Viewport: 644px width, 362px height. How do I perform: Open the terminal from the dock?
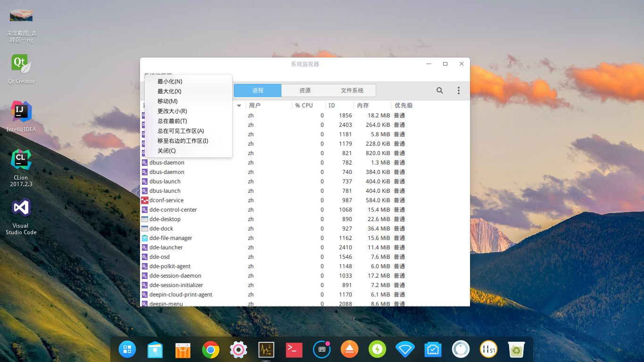pyautogui.click(x=294, y=349)
